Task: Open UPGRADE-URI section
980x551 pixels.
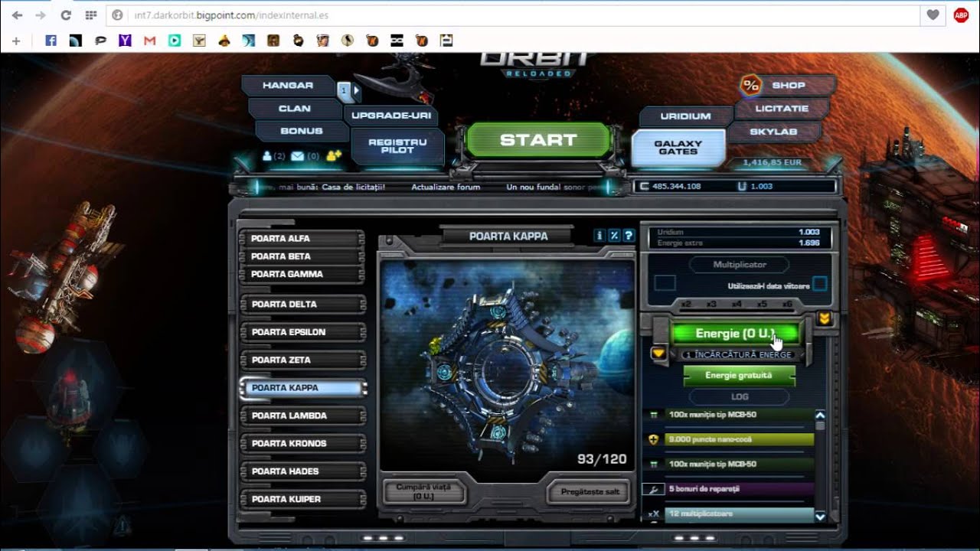Action: pos(390,116)
